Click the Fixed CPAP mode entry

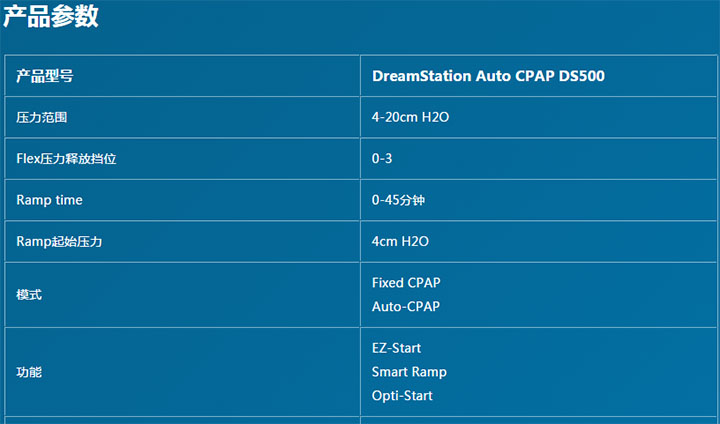tap(406, 283)
